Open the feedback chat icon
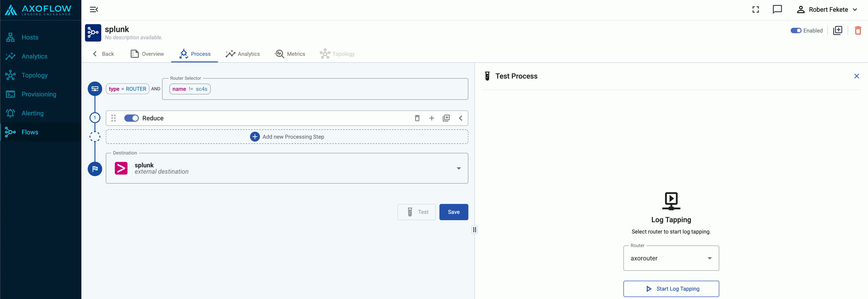The width and height of the screenshot is (868, 299). pos(777,9)
